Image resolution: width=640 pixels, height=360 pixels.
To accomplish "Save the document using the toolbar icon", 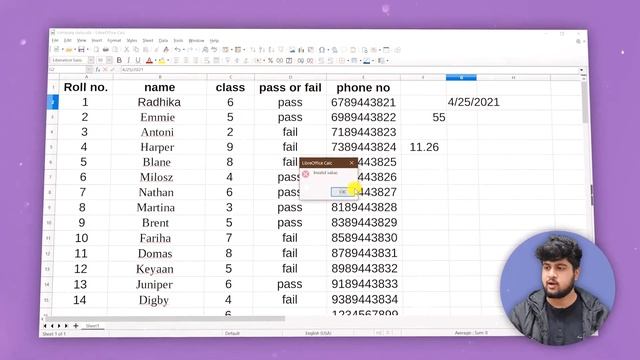I will click(x=81, y=50).
